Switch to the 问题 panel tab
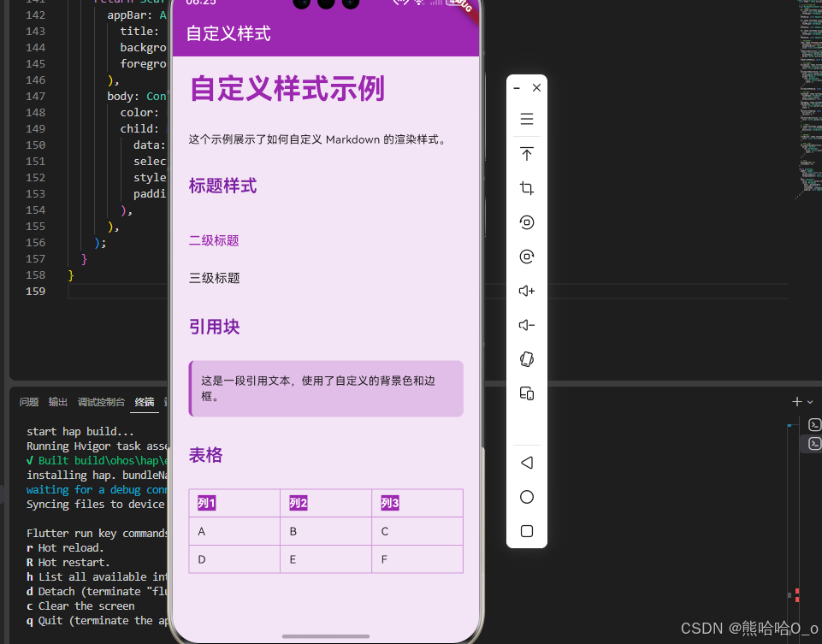 (x=29, y=402)
